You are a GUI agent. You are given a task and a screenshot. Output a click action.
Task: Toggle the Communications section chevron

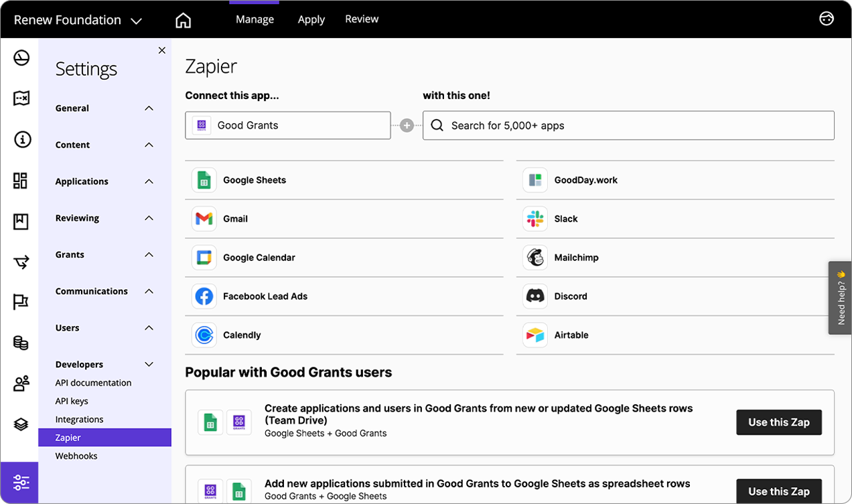pyautogui.click(x=149, y=291)
